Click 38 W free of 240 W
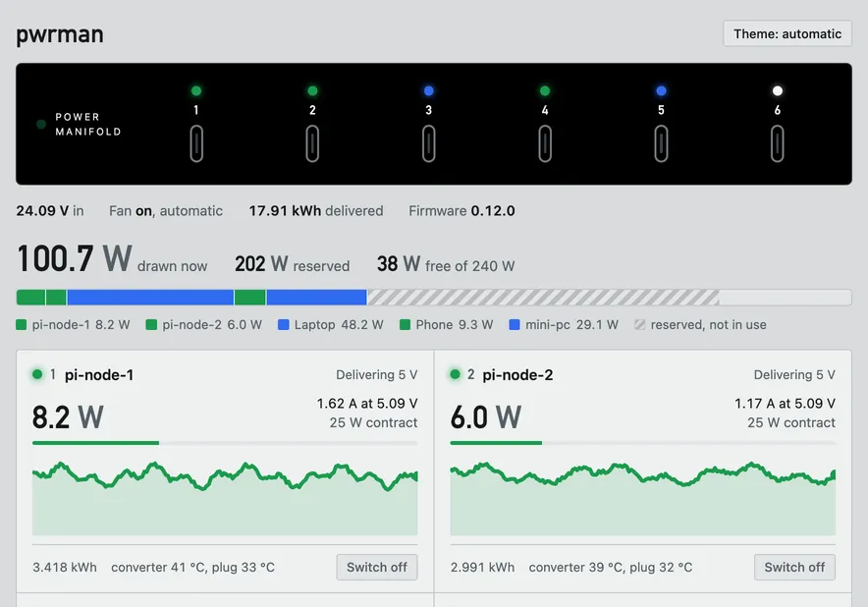This screenshot has height=607, width=868. pos(446,264)
